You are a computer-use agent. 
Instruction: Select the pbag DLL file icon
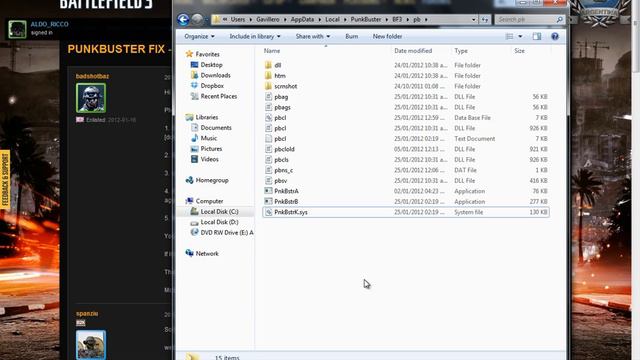pos(268,97)
